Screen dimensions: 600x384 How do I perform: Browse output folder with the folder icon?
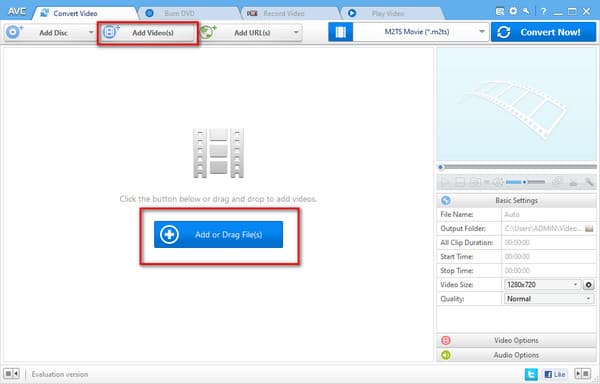tap(589, 229)
